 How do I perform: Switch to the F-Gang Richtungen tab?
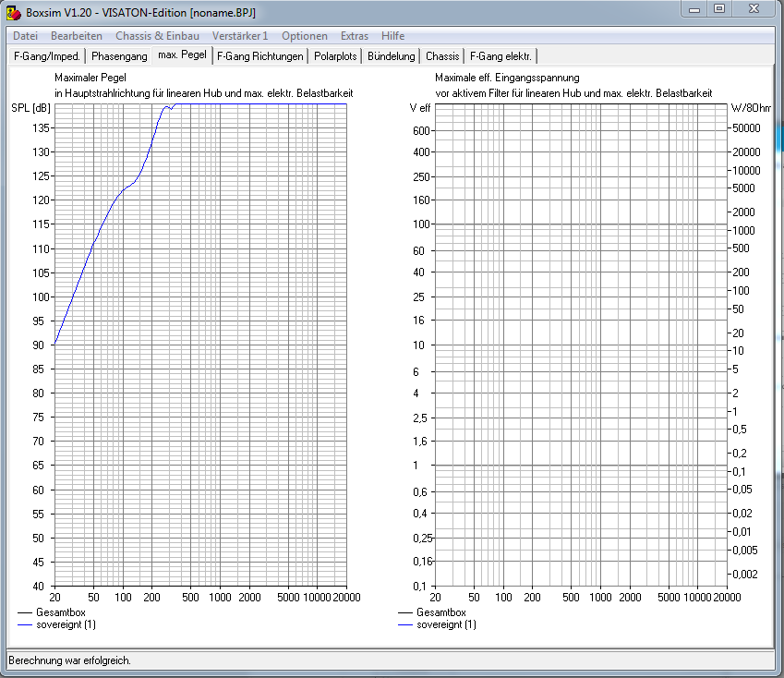260,56
